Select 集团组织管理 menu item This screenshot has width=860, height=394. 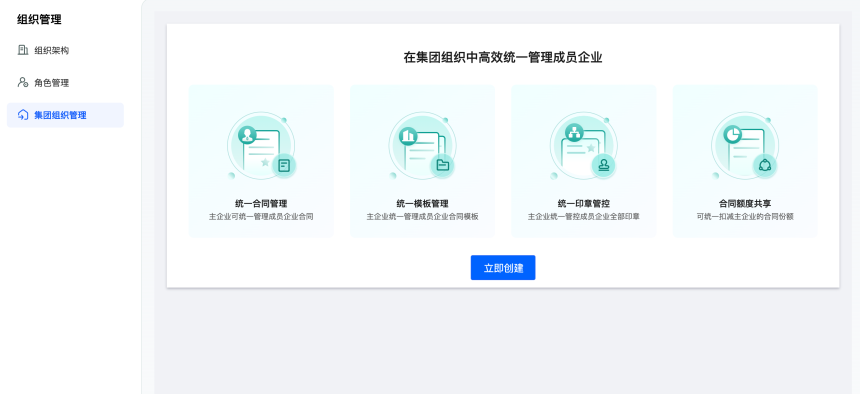pyautogui.click(x=65, y=115)
